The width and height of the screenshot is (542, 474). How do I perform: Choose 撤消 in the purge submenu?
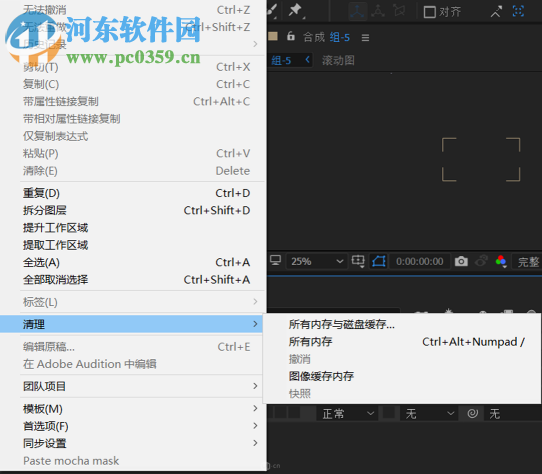click(x=402, y=359)
